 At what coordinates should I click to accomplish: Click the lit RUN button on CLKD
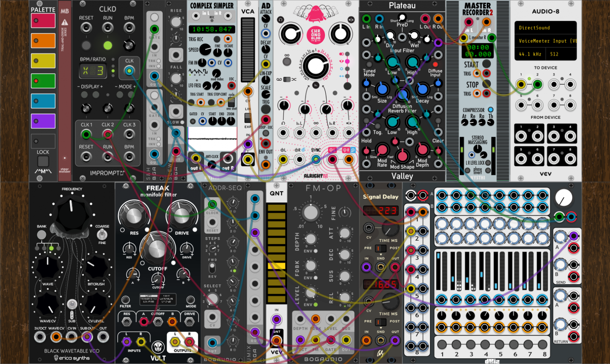[108, 45]
